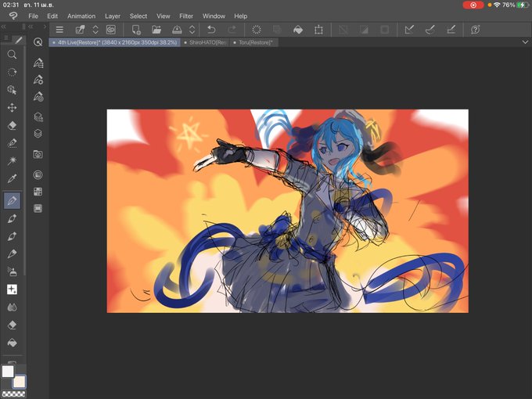Click up-down arrows next to the Save icon
This screenshot has height=399, width=532.
coord(192,30)
